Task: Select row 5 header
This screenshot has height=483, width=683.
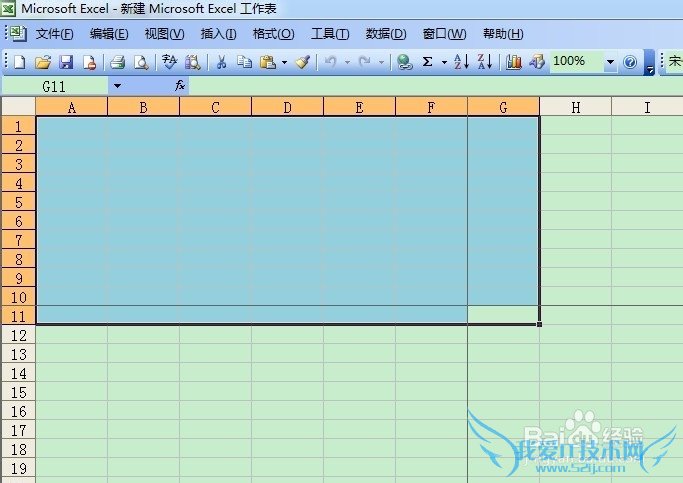Action: [18, 202]
